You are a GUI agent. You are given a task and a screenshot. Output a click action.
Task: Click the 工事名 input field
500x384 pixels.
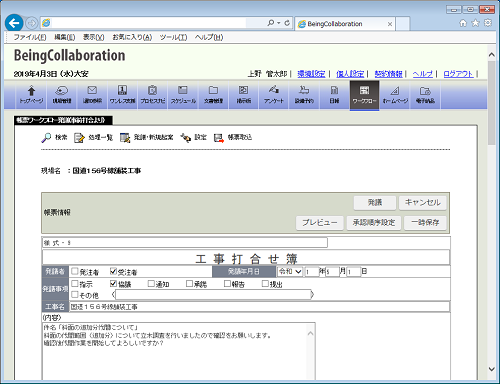pyautogui.click(x=259, y=307)
